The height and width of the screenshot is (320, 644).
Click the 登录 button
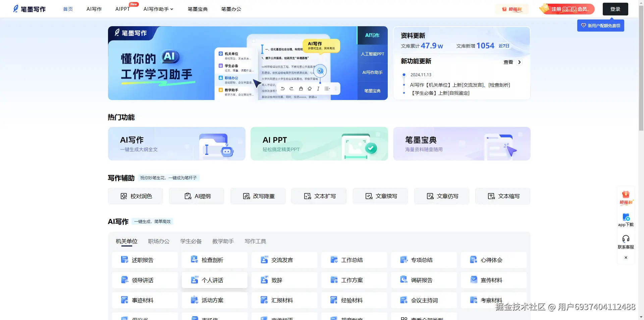coord(615,9)
